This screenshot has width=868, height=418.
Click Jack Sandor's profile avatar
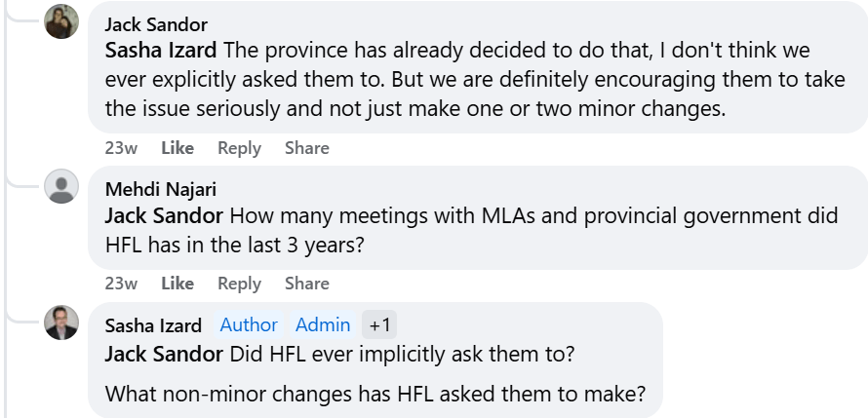click(x=61, y=21)
